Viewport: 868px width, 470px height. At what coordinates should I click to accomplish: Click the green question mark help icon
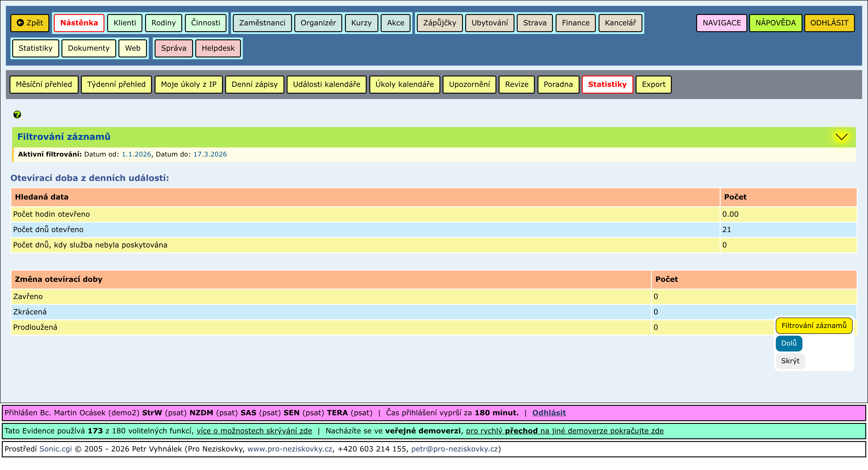coord(17,115)
